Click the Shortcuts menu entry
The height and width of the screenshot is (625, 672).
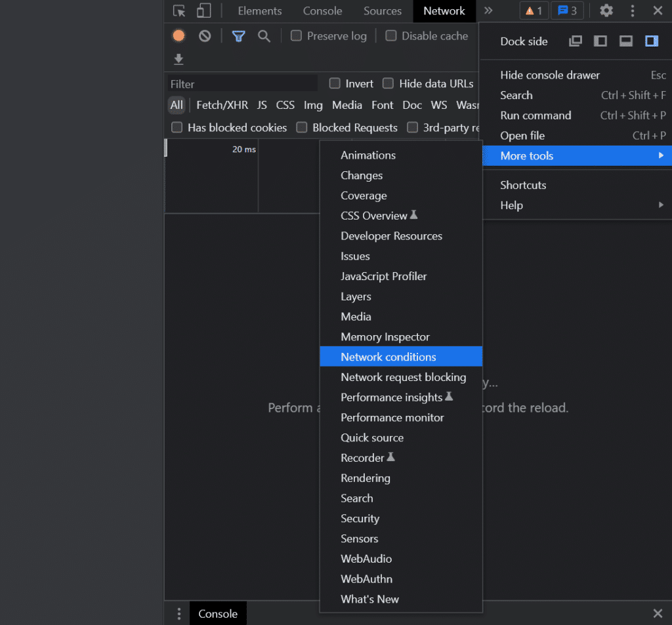[x=523, y=185]
